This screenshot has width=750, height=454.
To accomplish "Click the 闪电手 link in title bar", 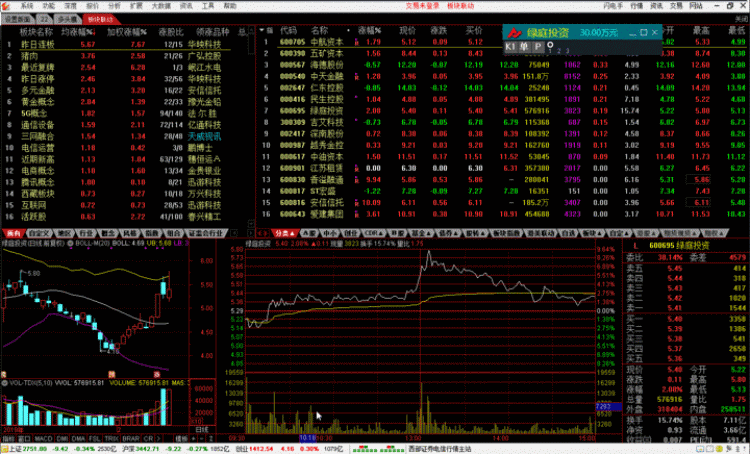I will [613, 6].
